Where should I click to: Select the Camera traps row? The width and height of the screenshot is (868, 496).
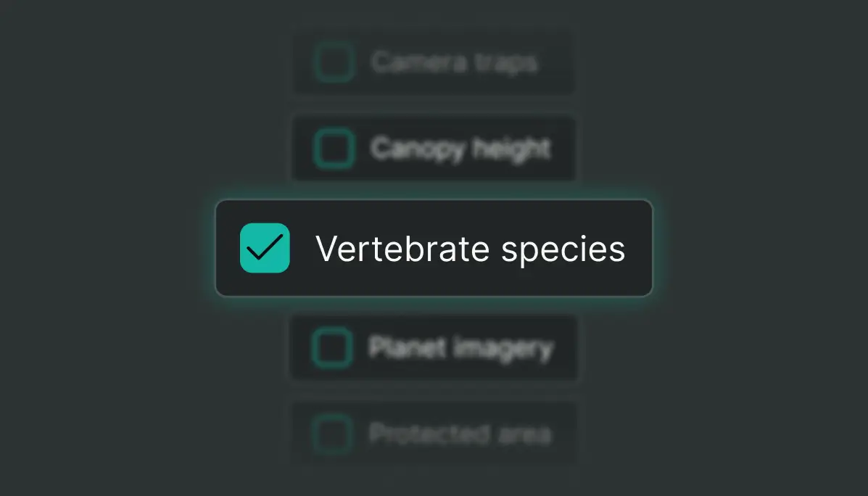point(433,62)
